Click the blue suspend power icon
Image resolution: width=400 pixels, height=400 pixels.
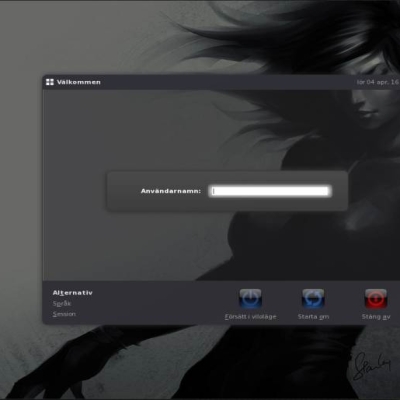point(250,298)
